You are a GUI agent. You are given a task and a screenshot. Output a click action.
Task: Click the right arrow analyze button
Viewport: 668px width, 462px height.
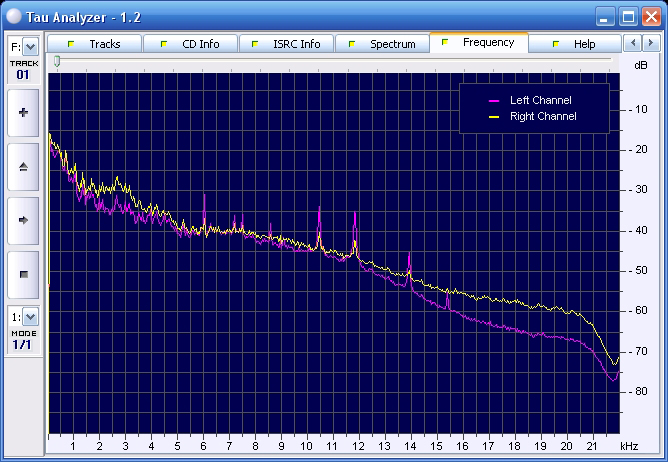(23, 219)
